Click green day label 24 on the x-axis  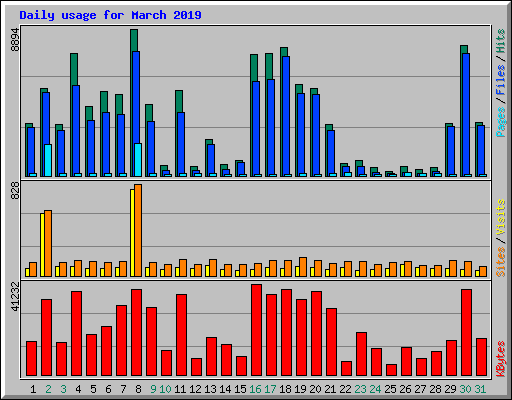click(x=375, y=389)
